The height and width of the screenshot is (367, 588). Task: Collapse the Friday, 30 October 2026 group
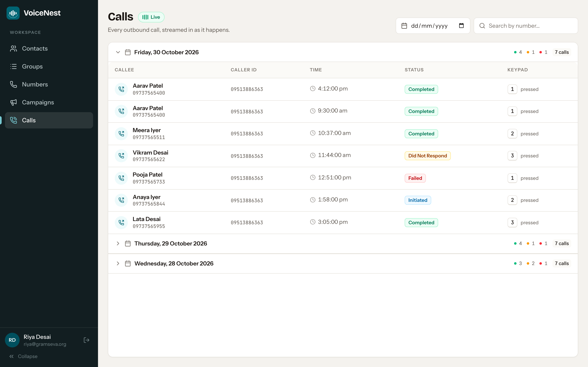118,52
